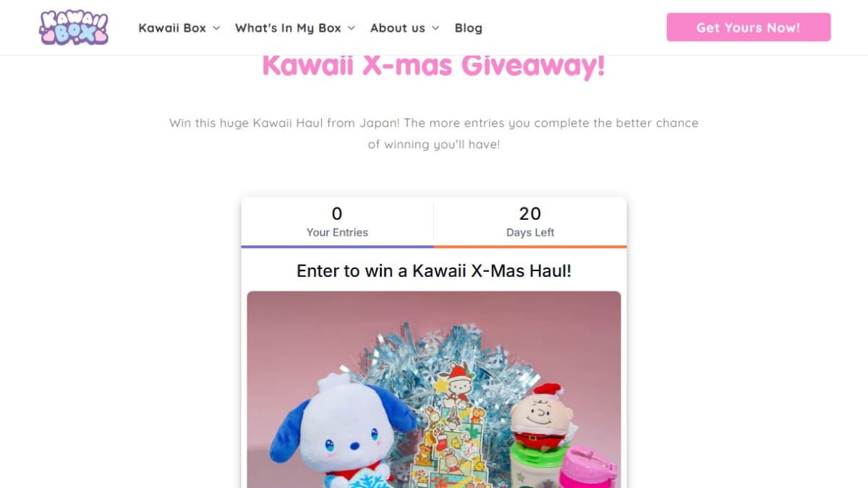Expand the About us chevron

pos(435,28)
